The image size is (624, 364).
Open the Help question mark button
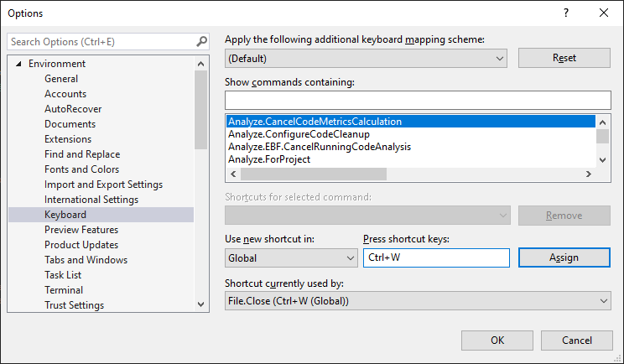pos(566,13)
